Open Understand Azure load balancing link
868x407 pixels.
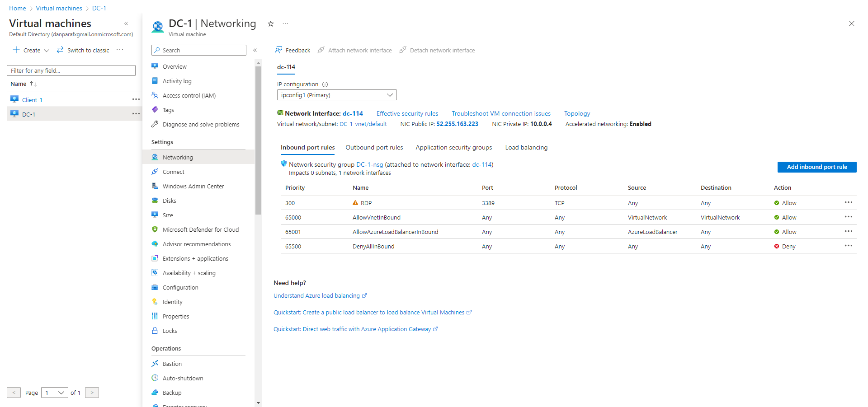pos(320,295)
